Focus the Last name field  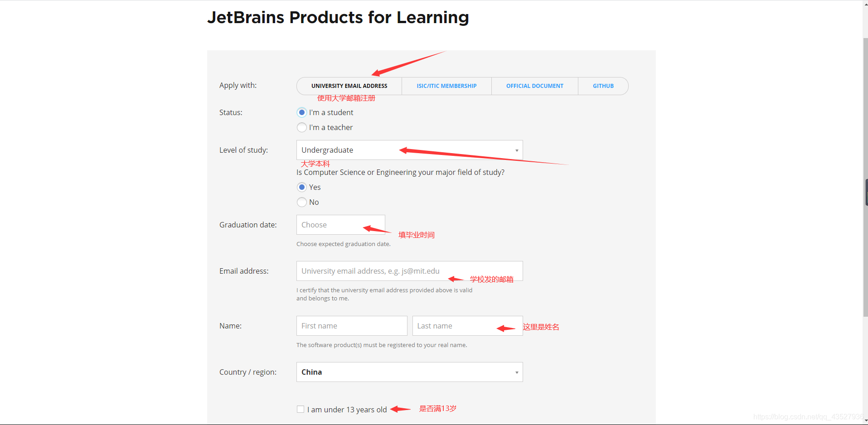point(468,326)
